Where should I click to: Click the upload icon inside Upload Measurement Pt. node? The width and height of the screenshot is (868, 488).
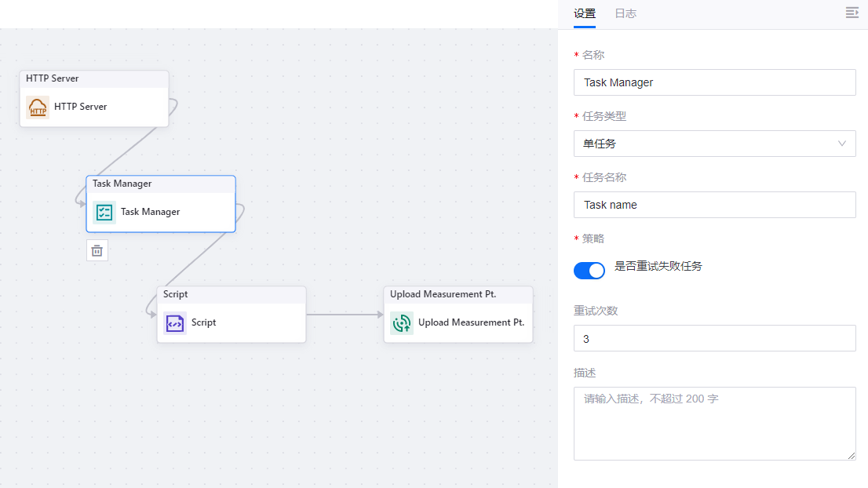400,322
